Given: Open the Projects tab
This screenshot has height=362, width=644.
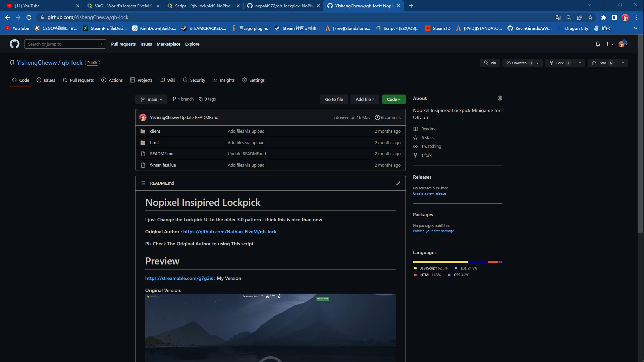Looking at the screenshot, I should [141, 80].
